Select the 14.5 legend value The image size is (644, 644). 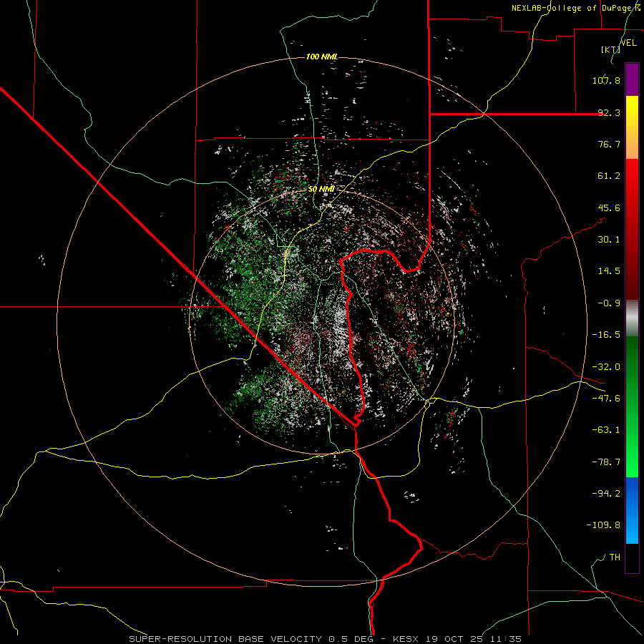point(609,271)
